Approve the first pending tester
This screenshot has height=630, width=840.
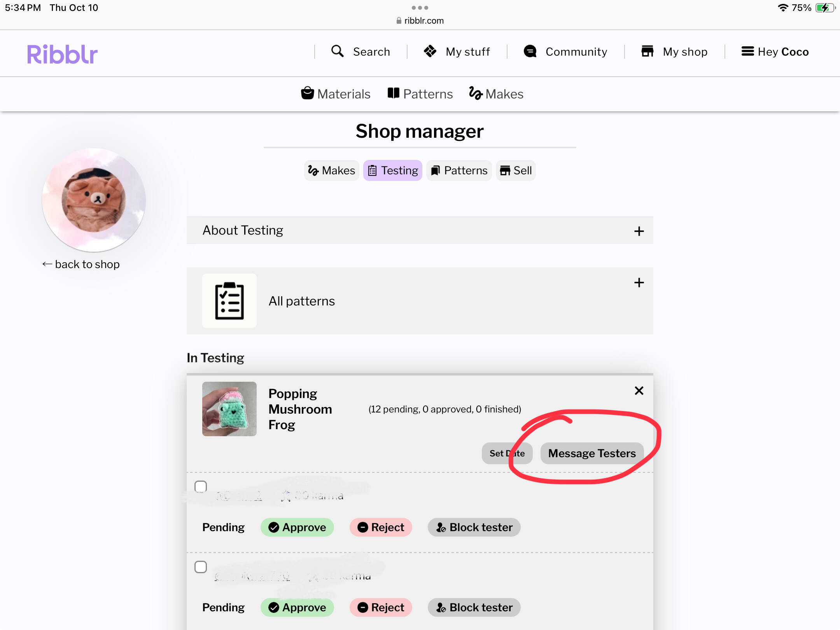pyautogui.click(x=297, y=527)
